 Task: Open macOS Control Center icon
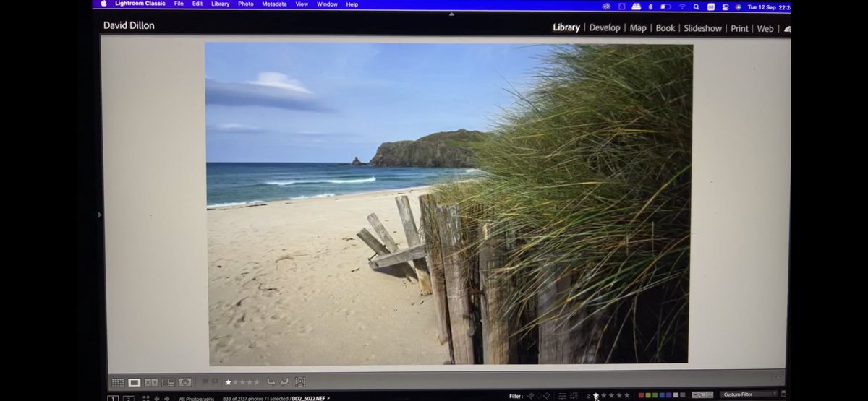click(x=725, y=7)
